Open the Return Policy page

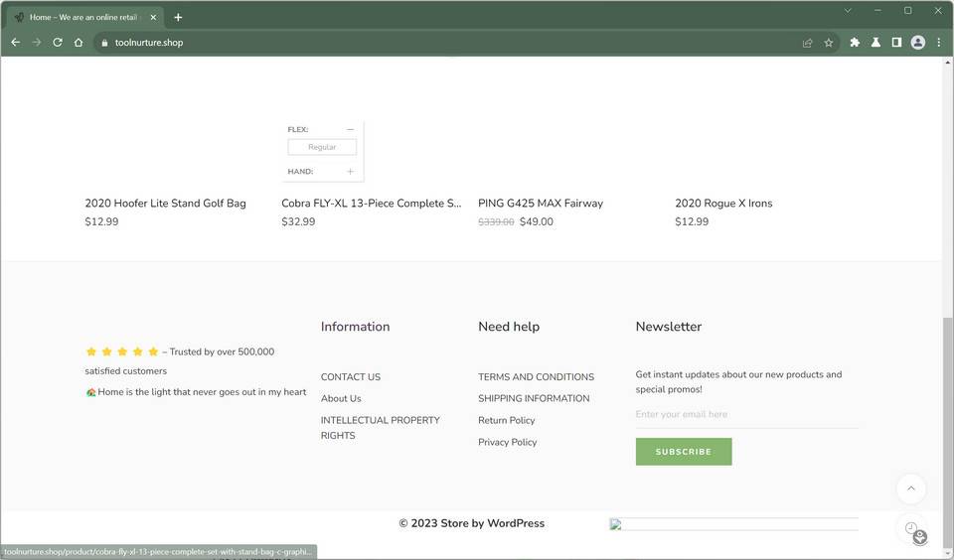(506, 420)
